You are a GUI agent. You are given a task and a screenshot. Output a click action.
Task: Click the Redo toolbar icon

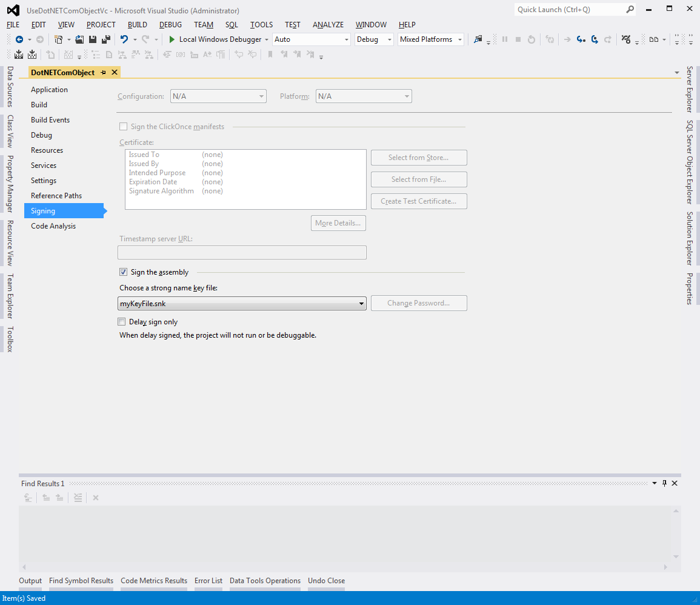[145, 39]
